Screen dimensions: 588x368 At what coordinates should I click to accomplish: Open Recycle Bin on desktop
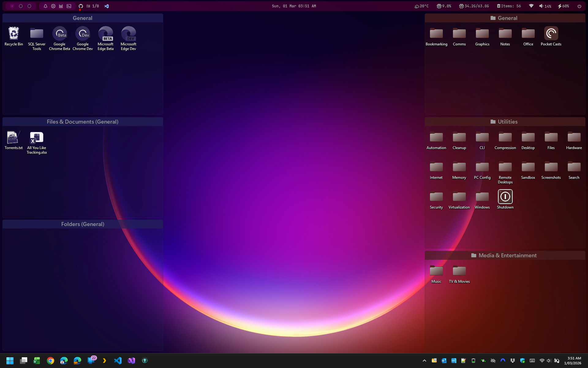[13, 34]
